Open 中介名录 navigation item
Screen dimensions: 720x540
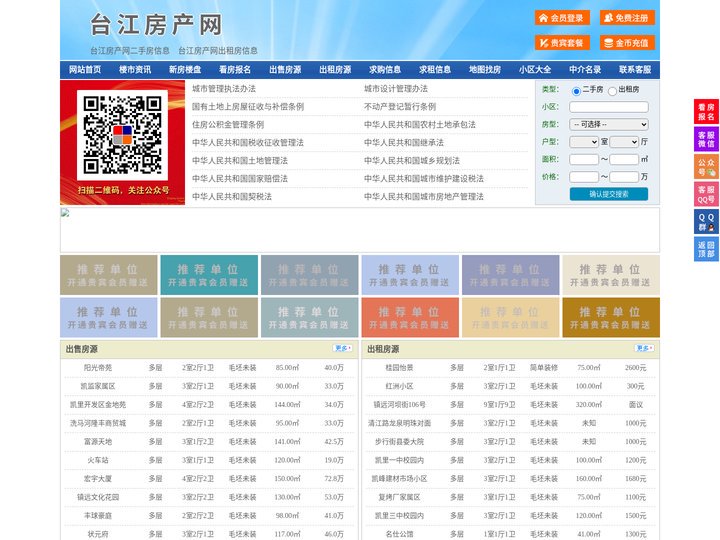pos(585,69)
